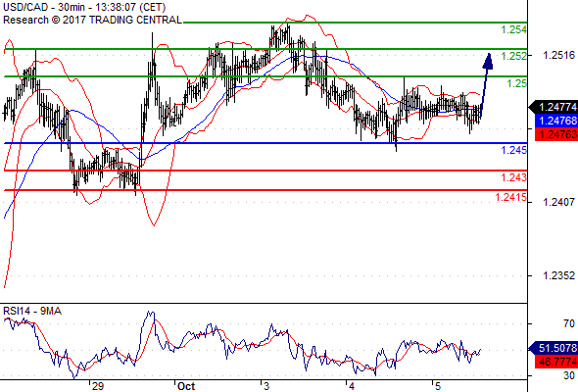Click the Research 2017 Trading Central text
This screenshot has height=392, width=578.
point(92,20)
